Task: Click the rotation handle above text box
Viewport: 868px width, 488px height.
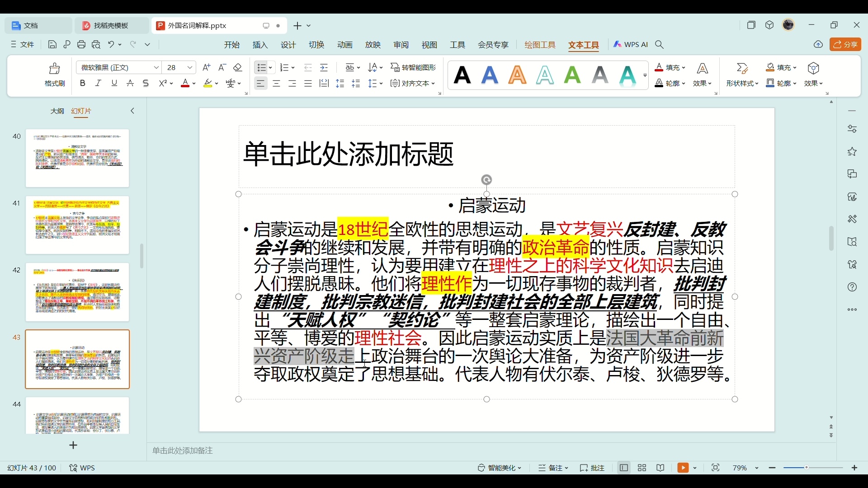Action: pyautogui.click(x=487, y=180)
